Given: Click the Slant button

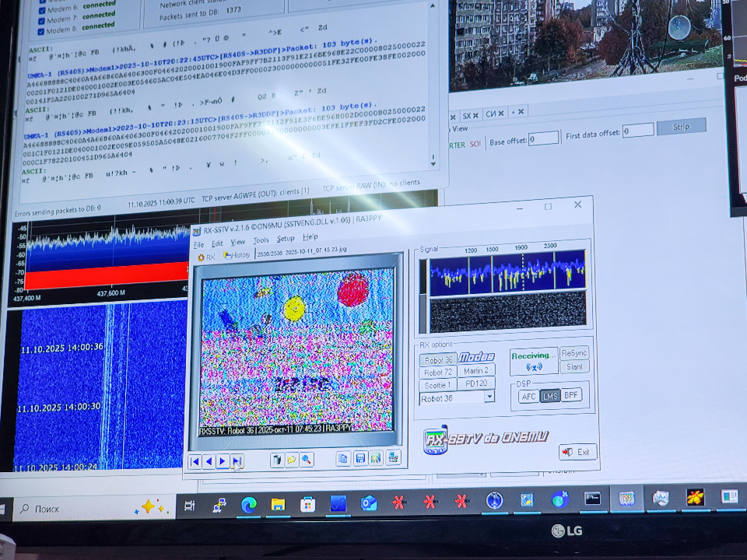Looking at the screenshot, I should coord(574,366).
